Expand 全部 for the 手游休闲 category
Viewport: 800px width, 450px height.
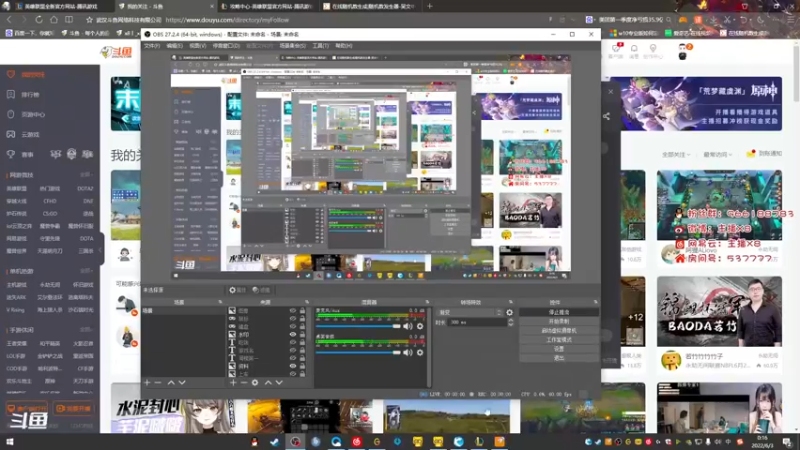tap(85, 330)
